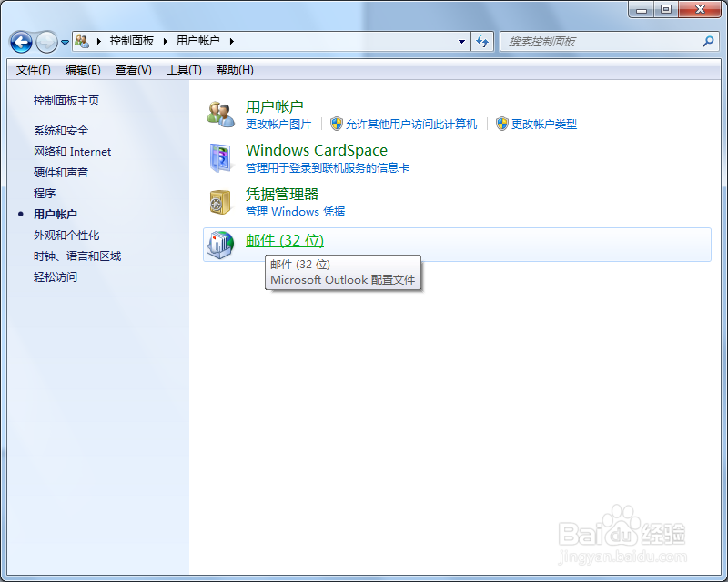Image resolution: width=728 pixels, height=582 pixels.
Task: Click the search magnifier icon
Action: [707, 41]
